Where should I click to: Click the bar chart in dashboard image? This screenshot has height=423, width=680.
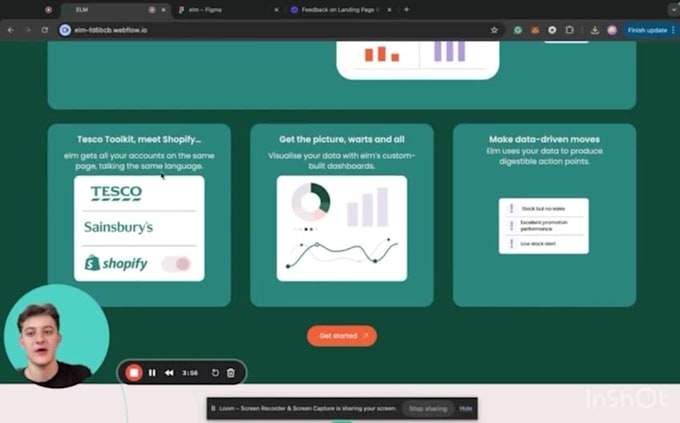point(367,207)
